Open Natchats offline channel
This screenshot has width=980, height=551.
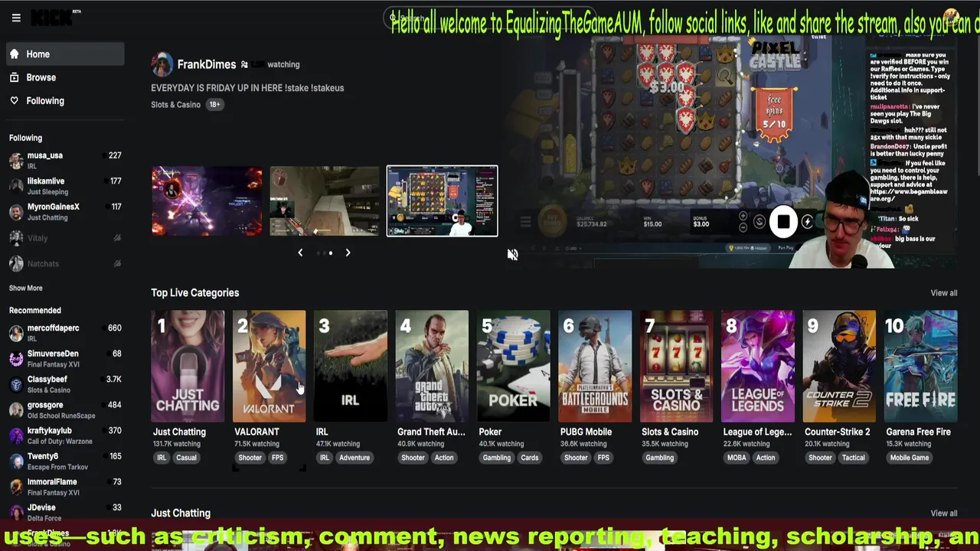pyautogui.click(x=64, y=263)
